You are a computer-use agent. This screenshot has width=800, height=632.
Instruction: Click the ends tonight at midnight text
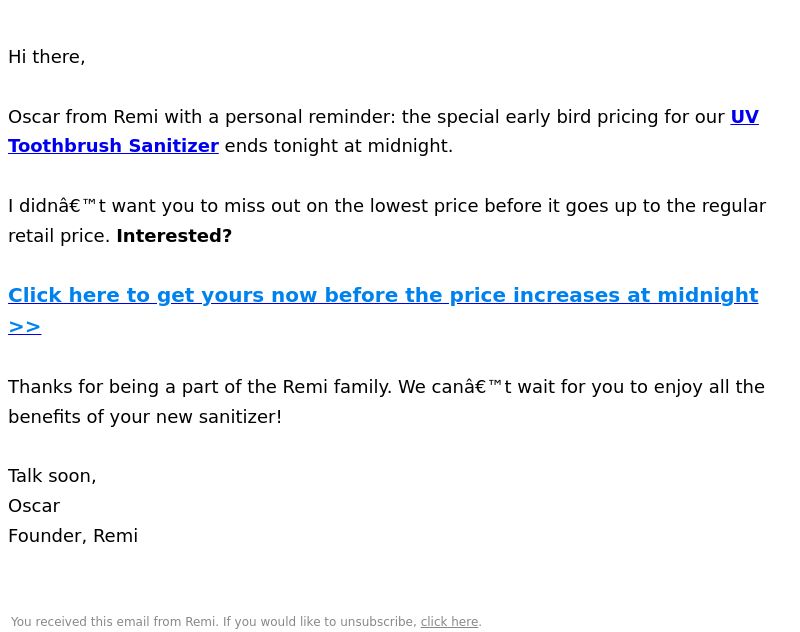point(339,146)
